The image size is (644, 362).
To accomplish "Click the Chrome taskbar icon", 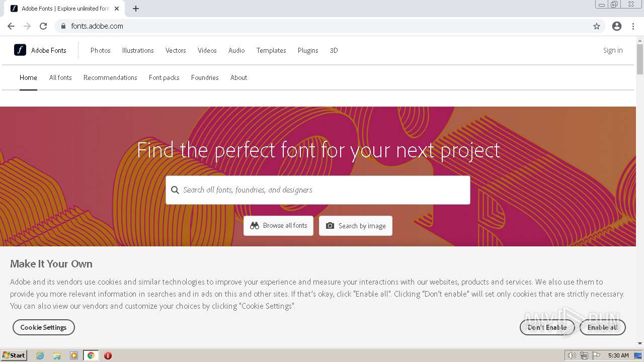I will [x=91, y=355].
